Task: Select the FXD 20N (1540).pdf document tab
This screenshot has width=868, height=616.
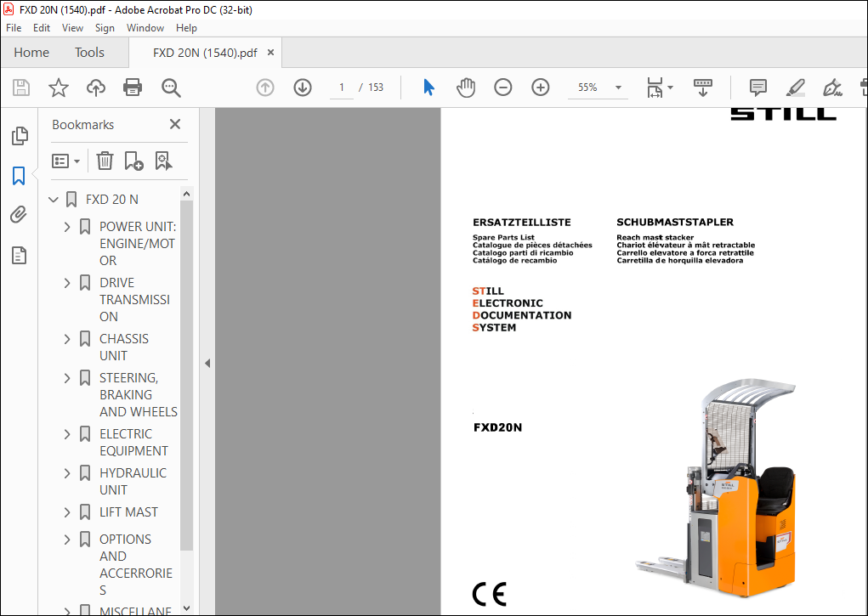Action: tap(205, 53)
